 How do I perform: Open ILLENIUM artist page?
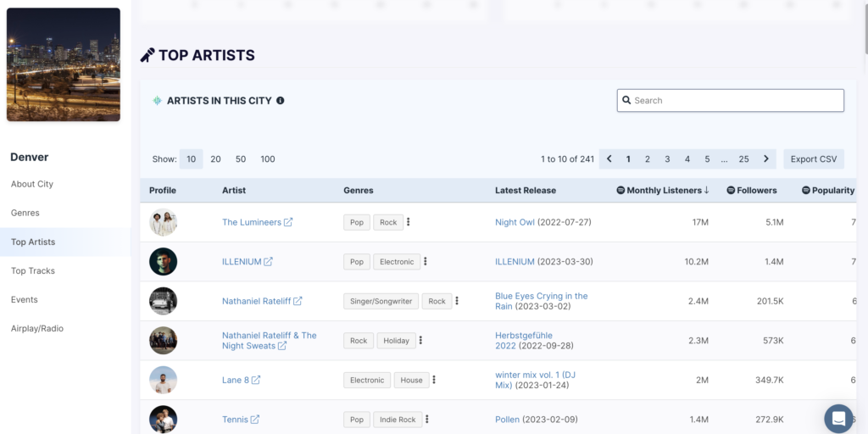click(242, 261)
